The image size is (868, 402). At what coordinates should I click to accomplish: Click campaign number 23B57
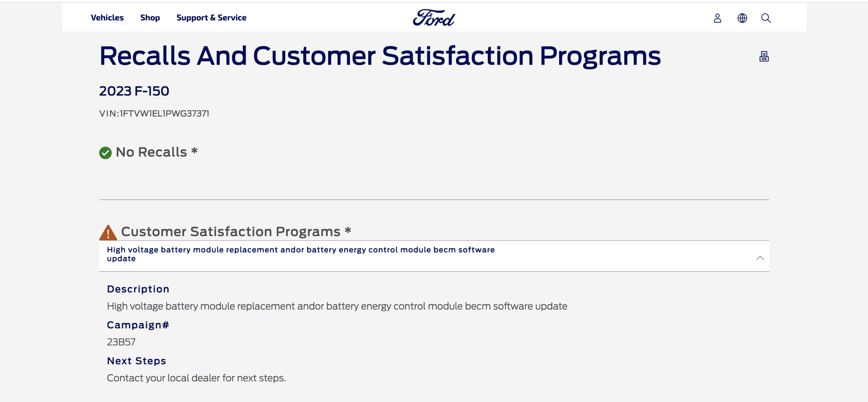[x=121, y=342]
